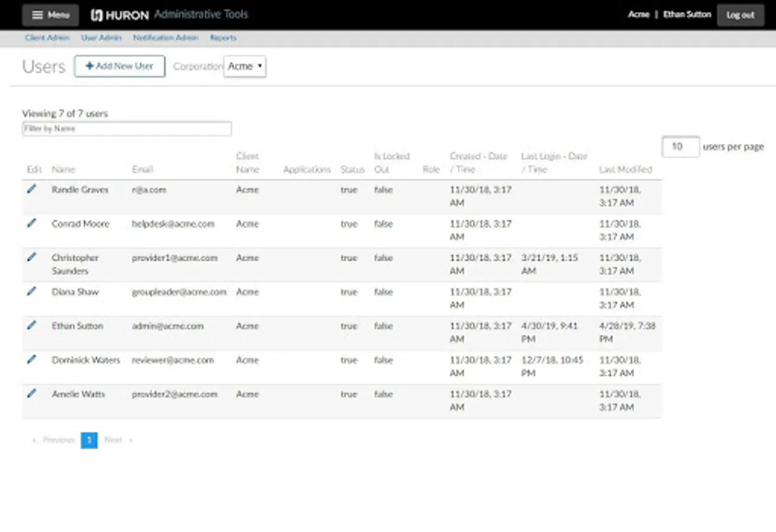Click the last login 4/30/19, 9:41 PM
Viewport: 776px width, 532px height.
point(550,332)
